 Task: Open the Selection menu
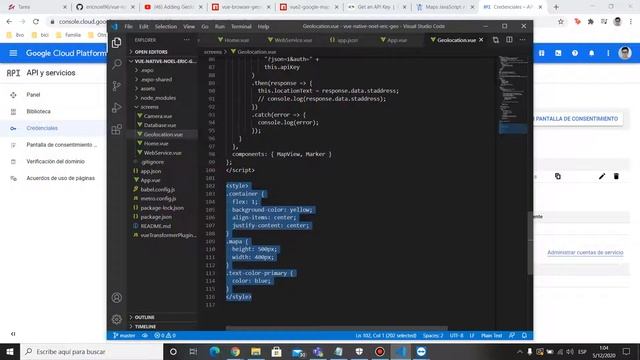tap(166, 27)
